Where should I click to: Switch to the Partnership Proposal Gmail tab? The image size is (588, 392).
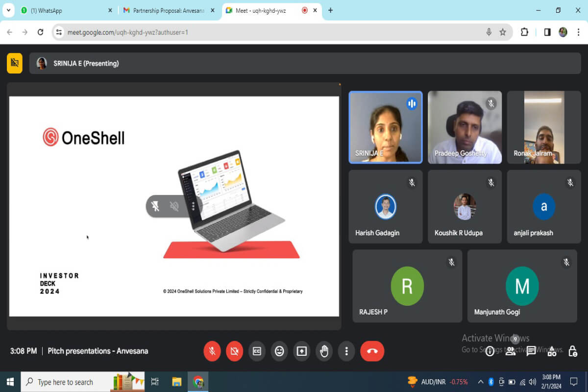tap(169, 10)
